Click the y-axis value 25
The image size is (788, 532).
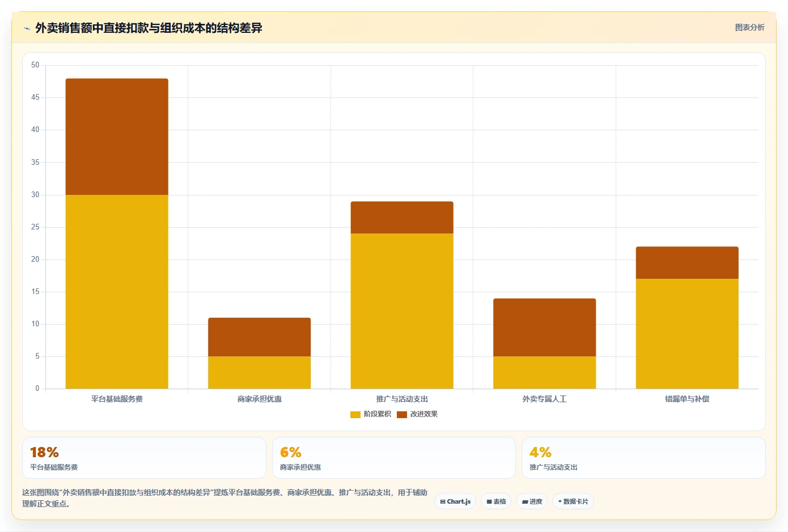click(35, 227)
